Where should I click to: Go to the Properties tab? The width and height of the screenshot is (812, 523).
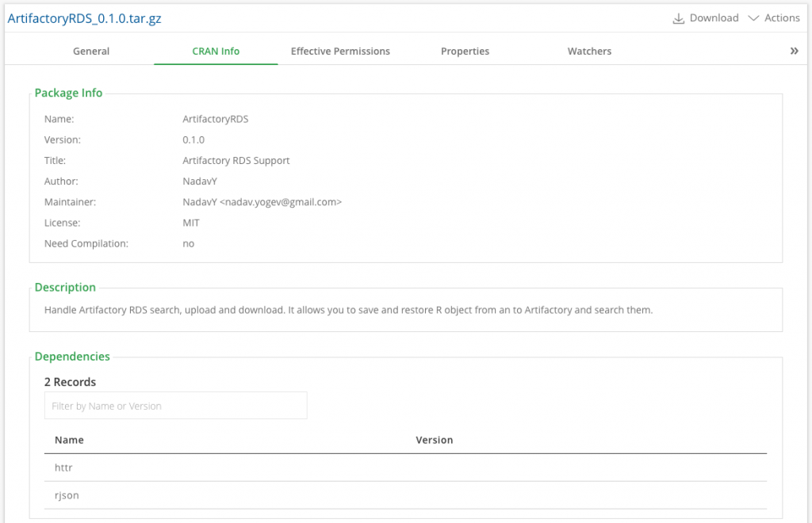coord(465,51)
